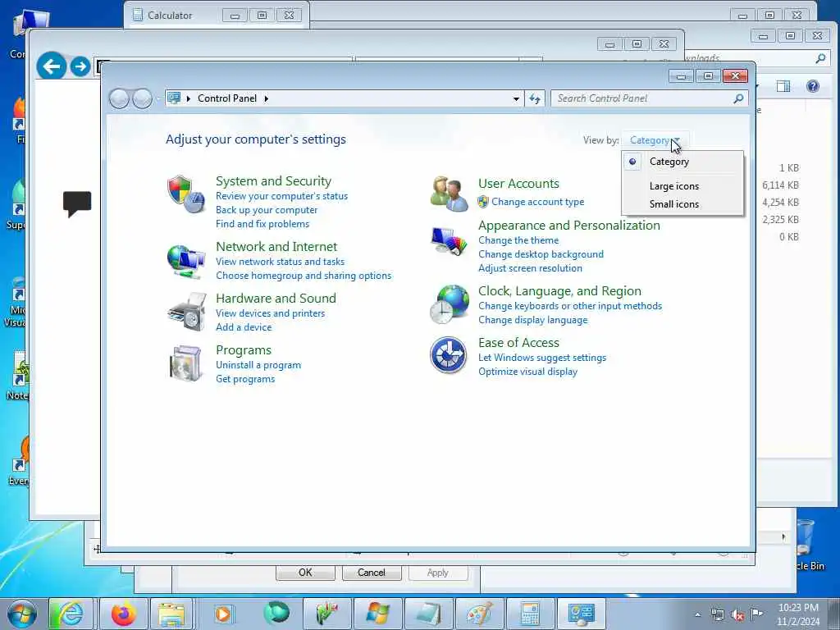Viewport: 840px width, 630px height.
Task: Click Add a device link
Action: point(244,327)
